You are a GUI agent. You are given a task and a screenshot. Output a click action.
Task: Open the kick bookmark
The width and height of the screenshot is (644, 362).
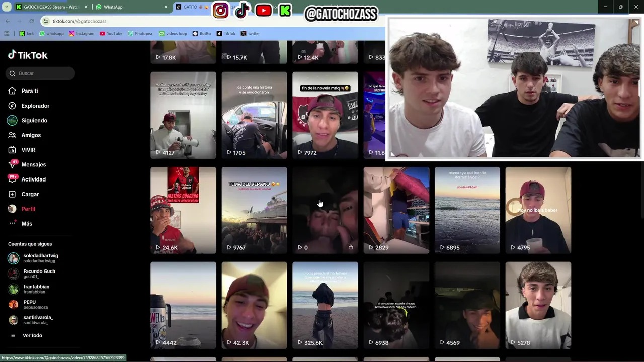27,34
